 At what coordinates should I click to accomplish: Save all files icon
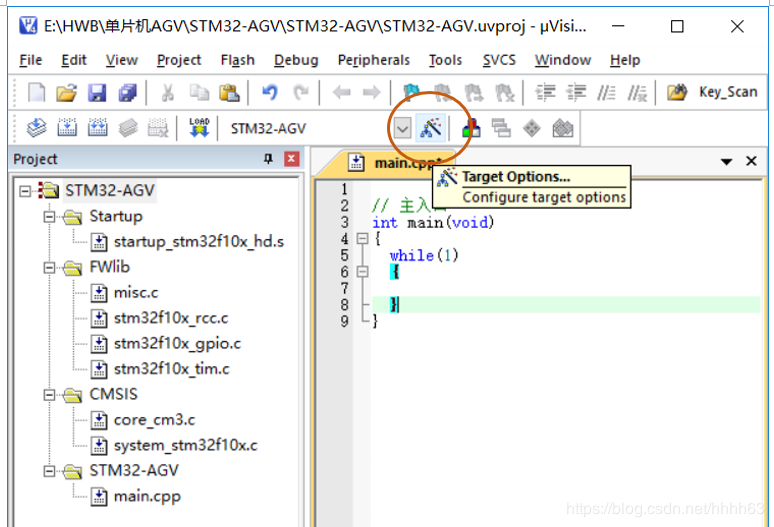[x=127, y=92]
